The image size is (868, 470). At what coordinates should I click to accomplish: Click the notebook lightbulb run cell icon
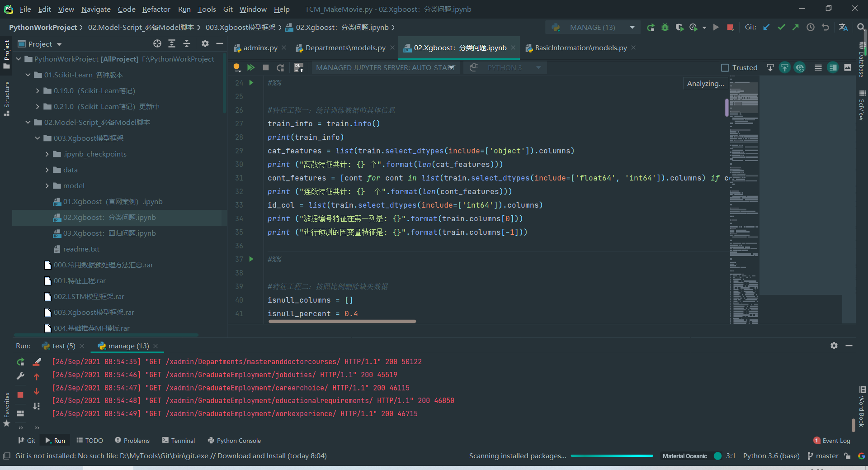pos(236,68)
